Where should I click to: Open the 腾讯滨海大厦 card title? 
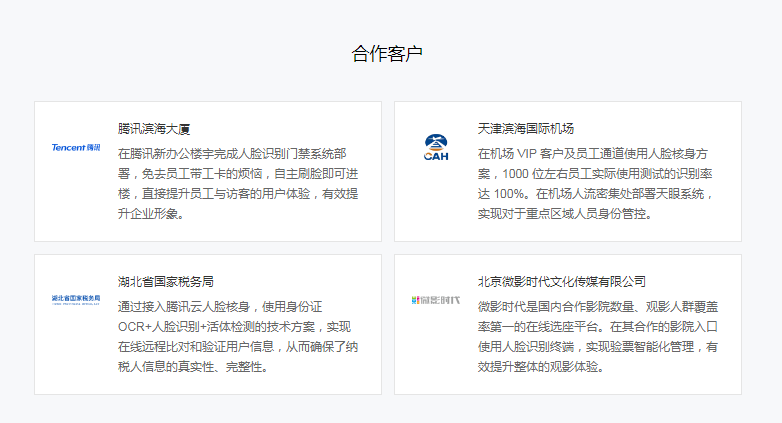point(154,129)
